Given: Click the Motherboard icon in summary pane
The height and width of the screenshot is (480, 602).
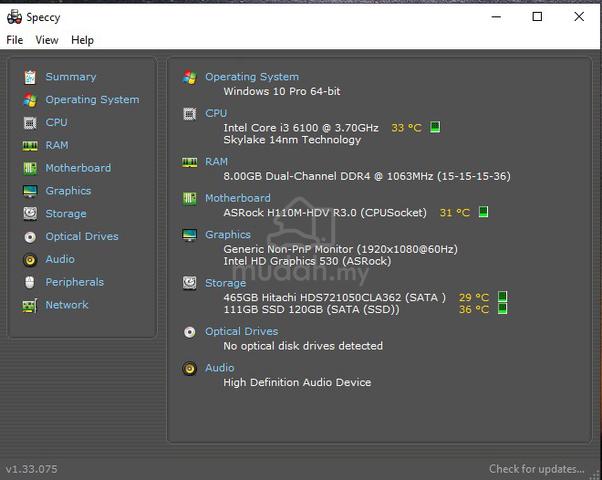Looking at the screenshot, I should click(189, 199).
